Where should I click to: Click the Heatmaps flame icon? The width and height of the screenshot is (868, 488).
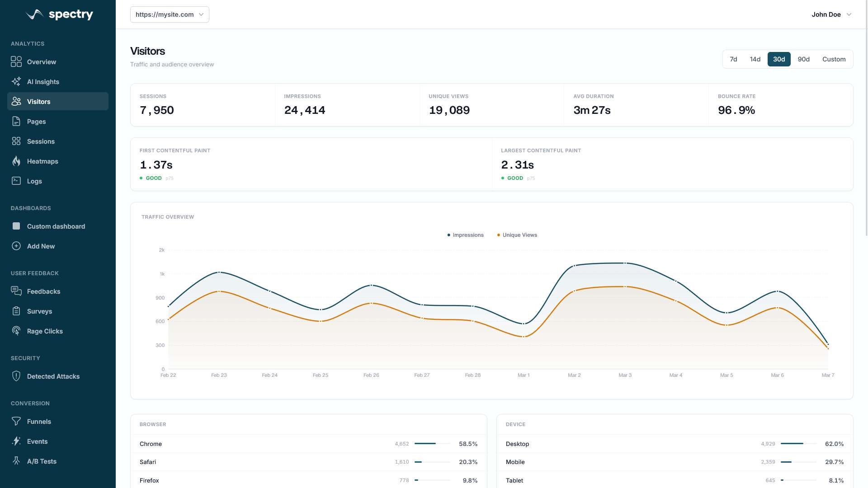(x=16, y=161)
